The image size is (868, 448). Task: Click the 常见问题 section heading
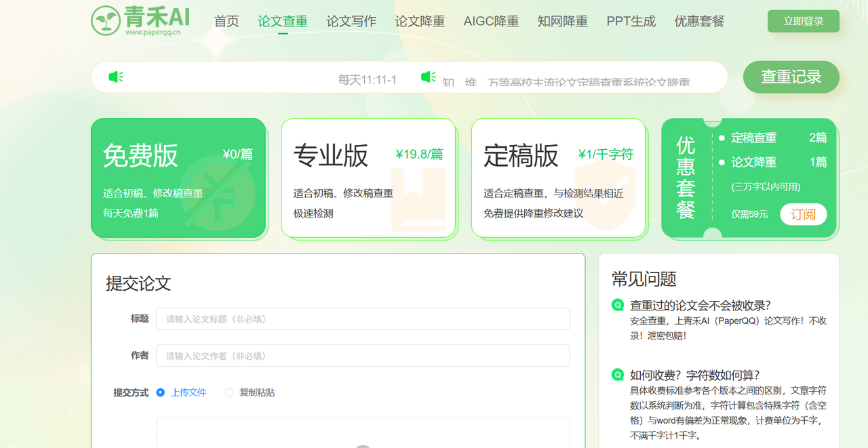(x=644, y=279)
